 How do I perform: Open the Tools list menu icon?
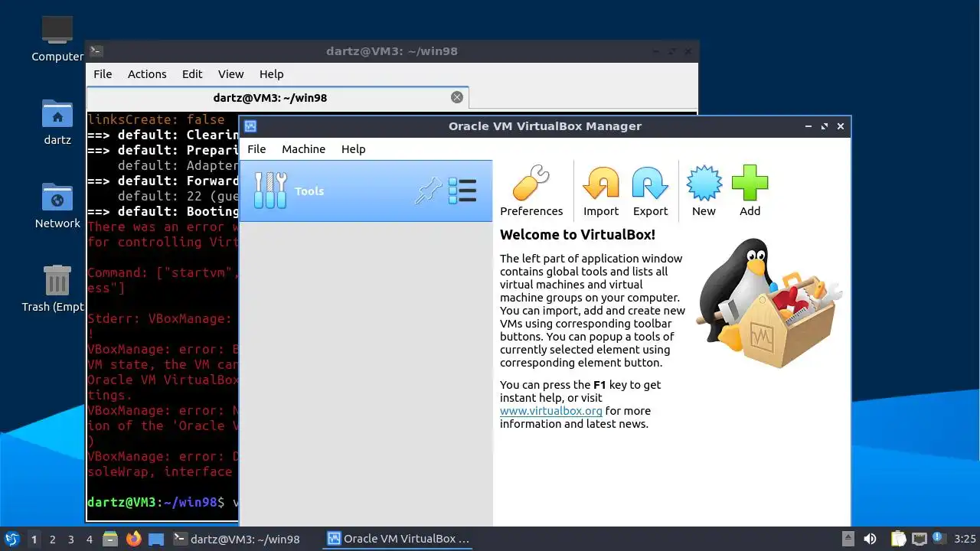[x=462, y=191]
